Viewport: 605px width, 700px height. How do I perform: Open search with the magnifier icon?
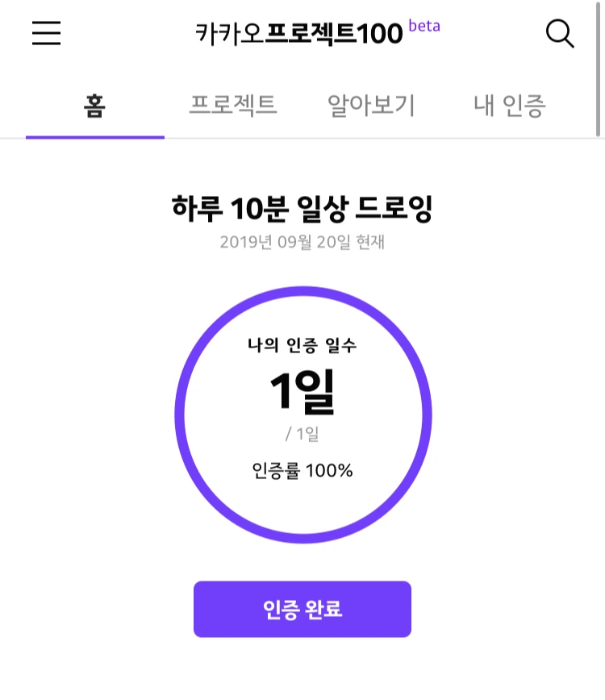click(560, 34)
